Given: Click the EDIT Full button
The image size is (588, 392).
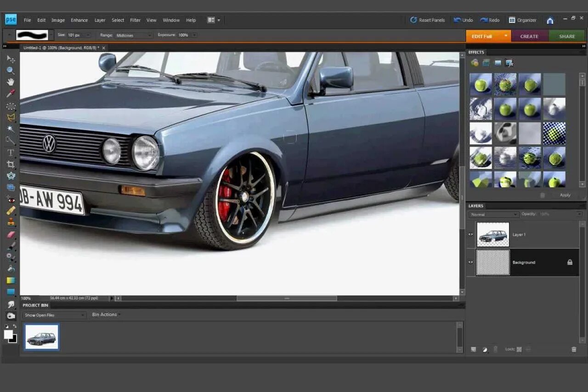Looking at the screenshot, I should (488, 36).
